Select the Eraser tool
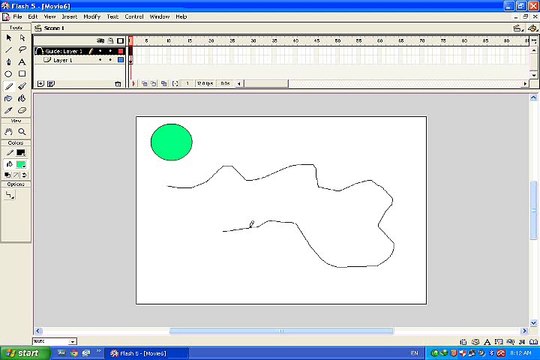This screenshot has height=360, width=540. (x=22, y=111)
